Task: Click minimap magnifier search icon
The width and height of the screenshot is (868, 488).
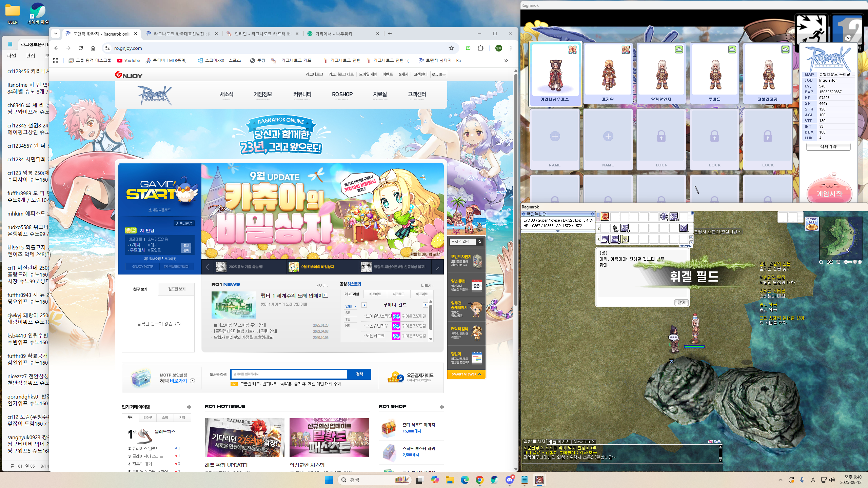Action: 821,262
